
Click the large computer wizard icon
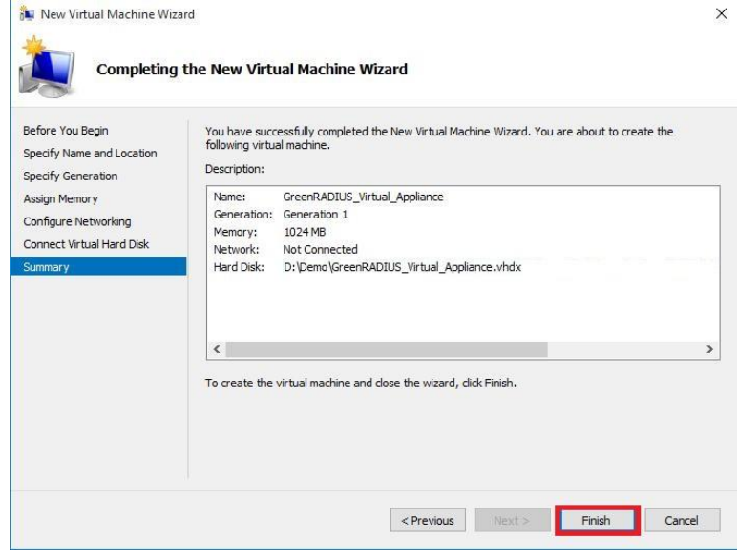[46, 67]
